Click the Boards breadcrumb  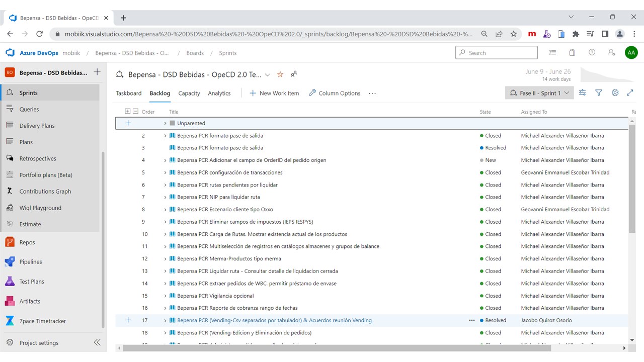coord(195,53)
